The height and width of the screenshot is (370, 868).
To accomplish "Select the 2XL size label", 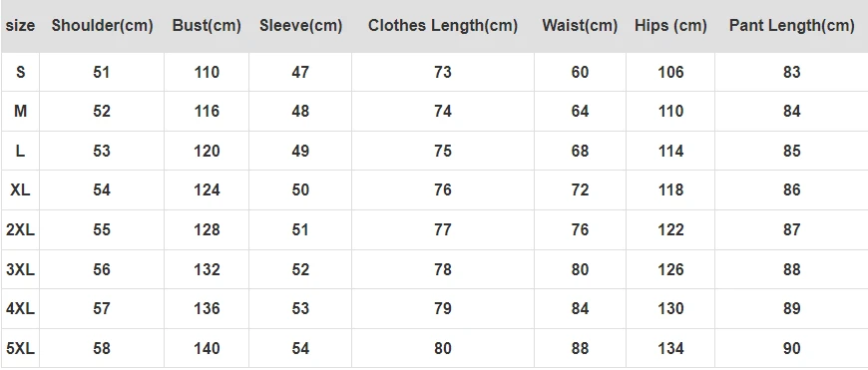I will pos(21,229).
